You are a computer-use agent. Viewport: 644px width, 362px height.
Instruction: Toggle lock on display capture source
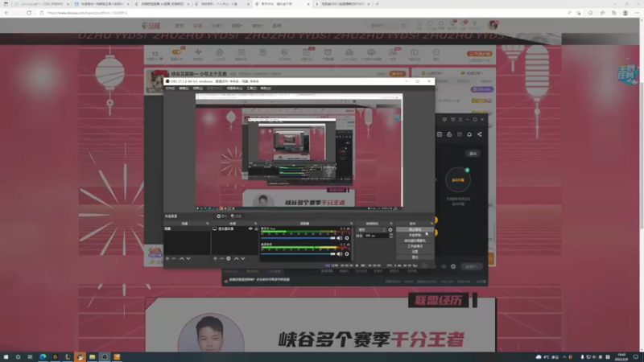[256, 228]
